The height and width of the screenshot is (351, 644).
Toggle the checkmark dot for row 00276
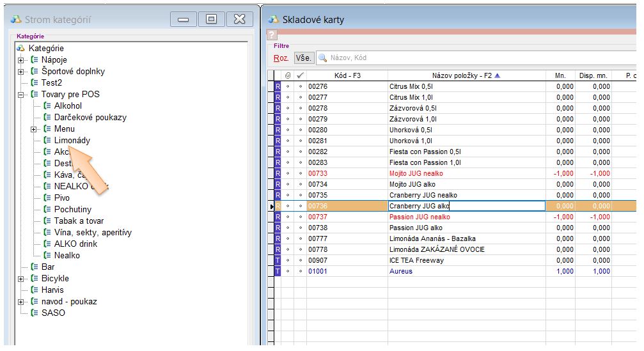300,86
